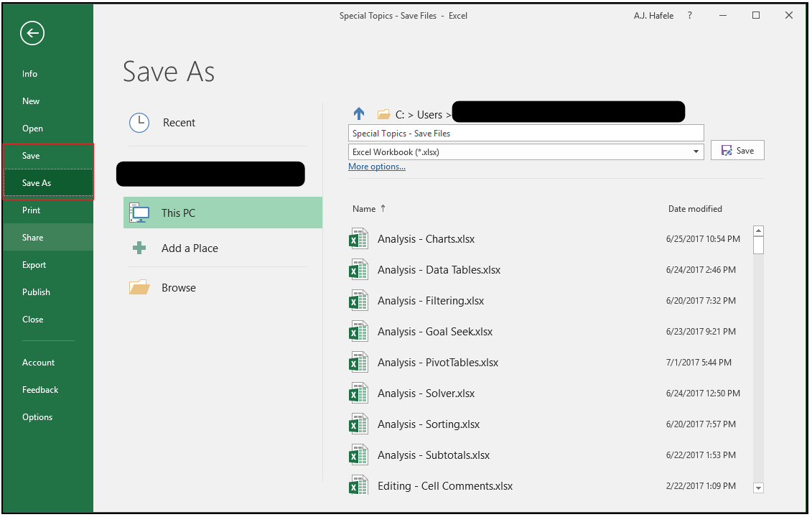
Task: Click the Excel icon for Analysis - Goal Seek.xlsx
Action: coord(358,332)
